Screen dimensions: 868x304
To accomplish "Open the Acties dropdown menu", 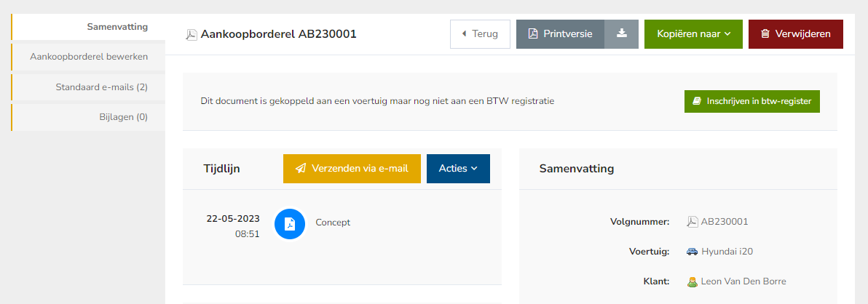I will (458, 168).
